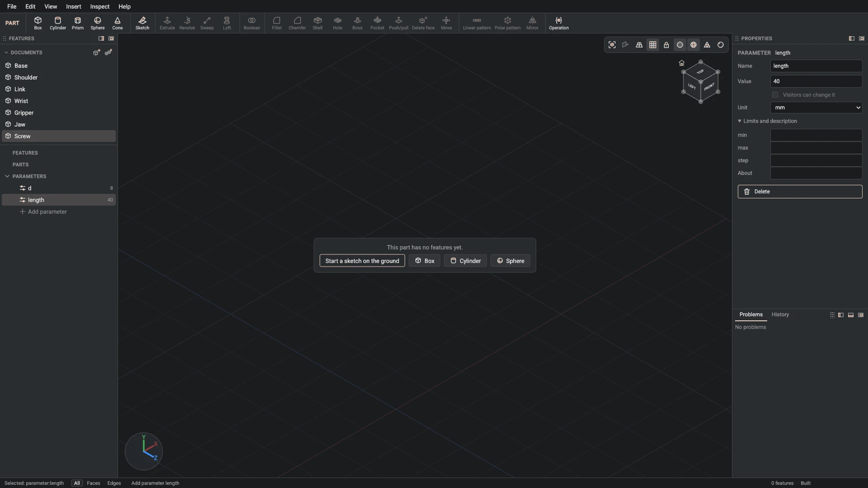The width and height of the screenshot is (868, 488).
Task: Open the Inspect menu
Action: tap(100, 6)
